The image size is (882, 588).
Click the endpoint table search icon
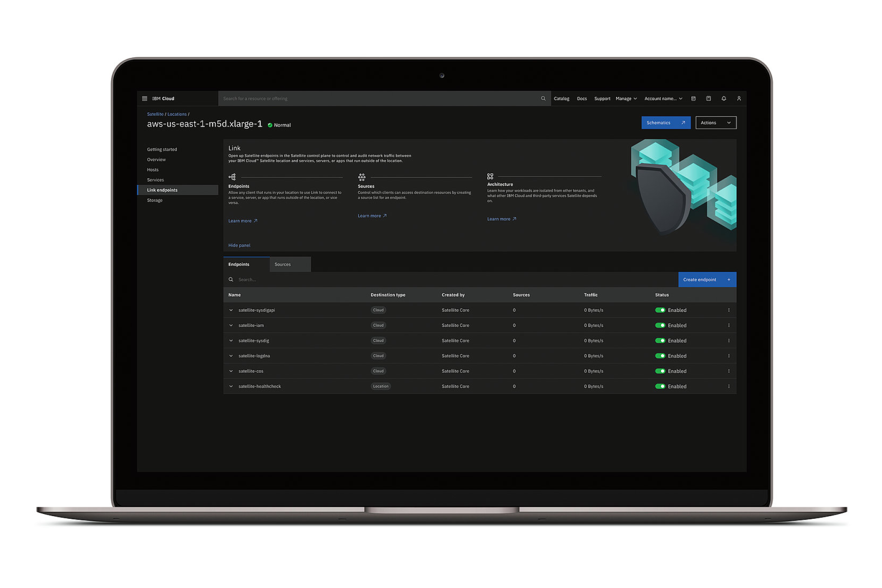(x=231, y=279)
